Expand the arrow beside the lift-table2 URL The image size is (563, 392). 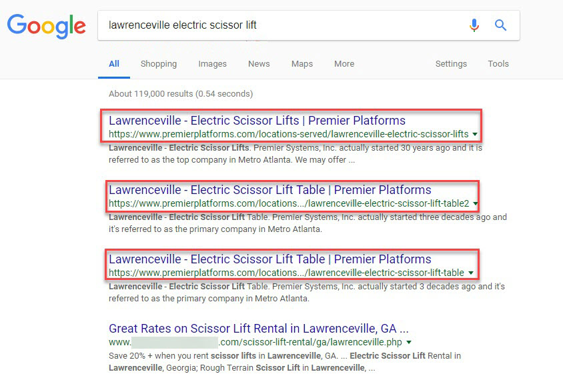coord(476,203)
